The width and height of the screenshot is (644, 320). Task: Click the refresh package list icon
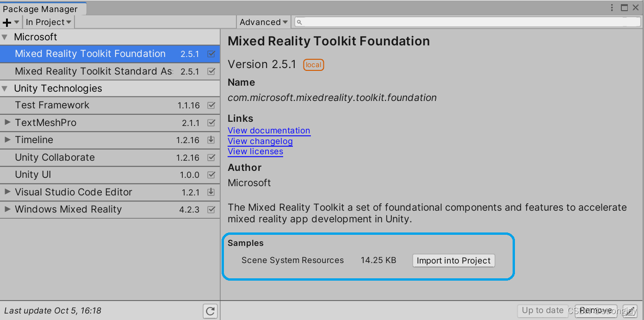click(210, 311)
